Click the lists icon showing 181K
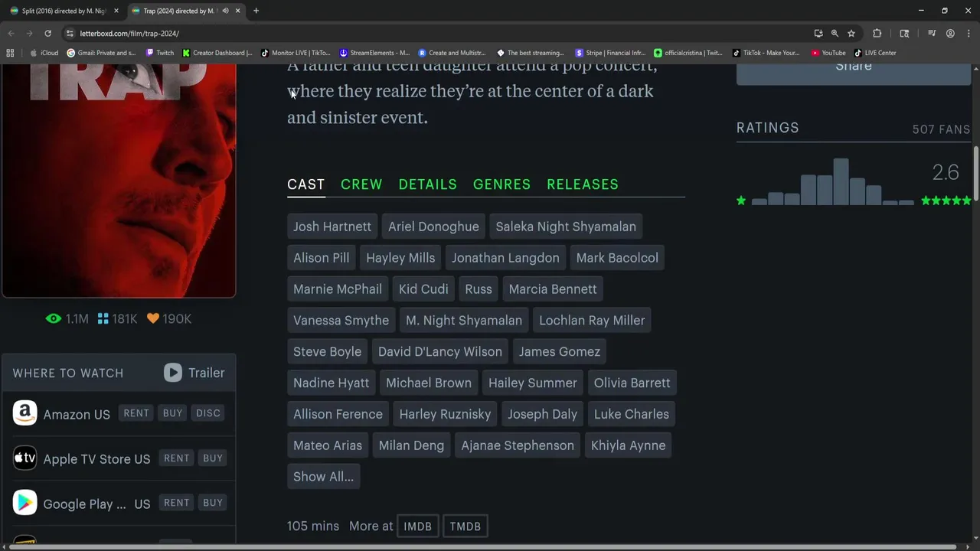 point(103,318)
